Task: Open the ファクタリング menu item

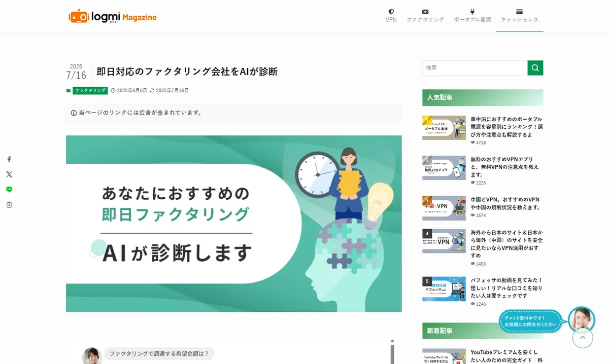Action: 425,16
